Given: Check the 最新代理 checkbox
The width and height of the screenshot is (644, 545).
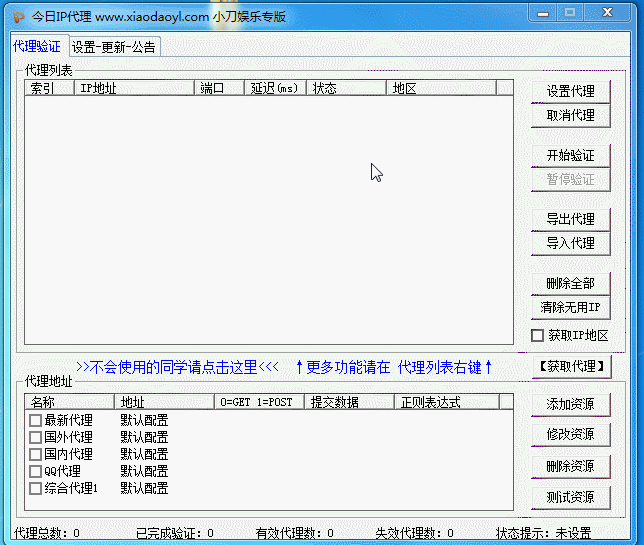Looking at the screenshot, I should point(36,421).
